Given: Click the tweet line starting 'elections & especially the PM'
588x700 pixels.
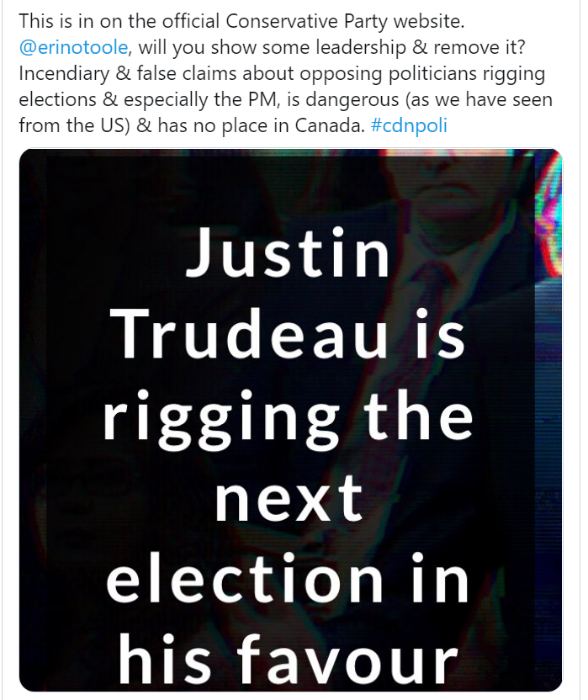Looking at the screenshot, I should [286, 99].
